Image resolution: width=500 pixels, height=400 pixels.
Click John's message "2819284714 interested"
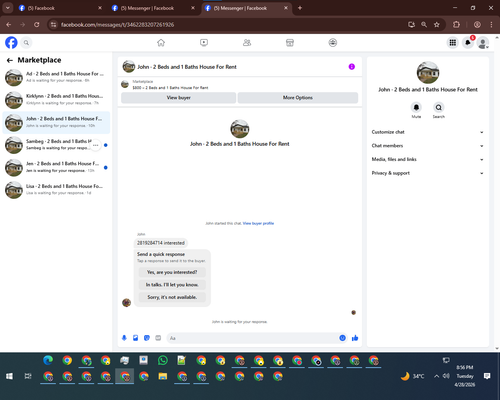pyautogui.click(x=161, y=243)
